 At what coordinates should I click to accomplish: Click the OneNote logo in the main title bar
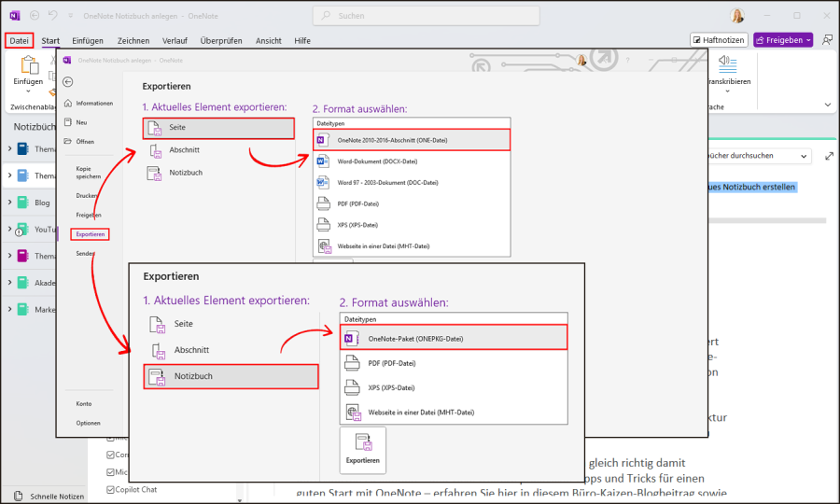pos(14,16)
